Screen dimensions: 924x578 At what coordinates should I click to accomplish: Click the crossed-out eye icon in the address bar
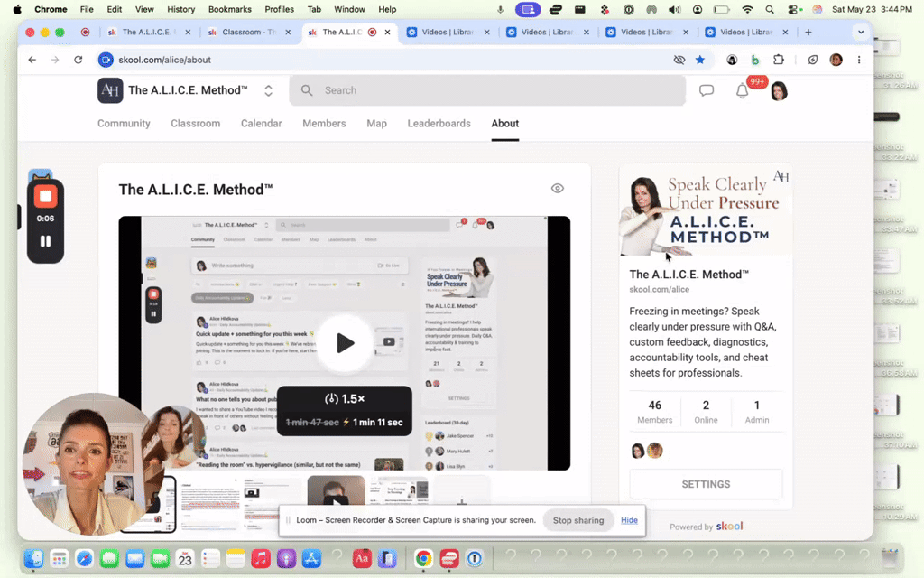click(679, 60)
